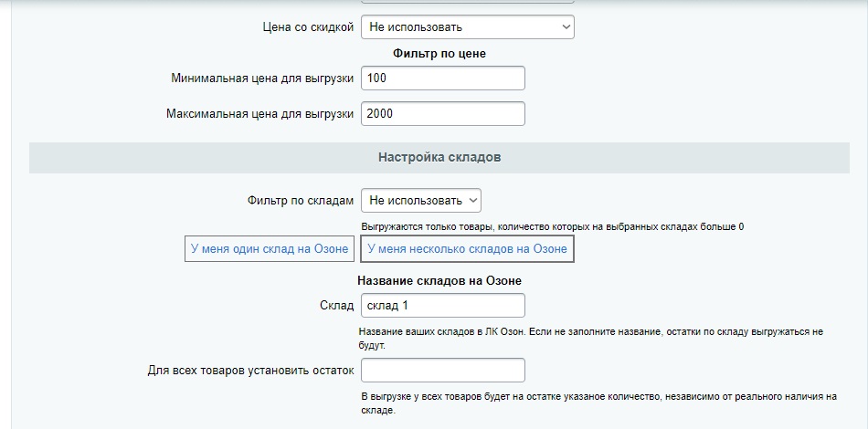Click the "Фильтр по складам" label
Image resolution: width=868 pixels, height=429 pixels.
point(300,200)
